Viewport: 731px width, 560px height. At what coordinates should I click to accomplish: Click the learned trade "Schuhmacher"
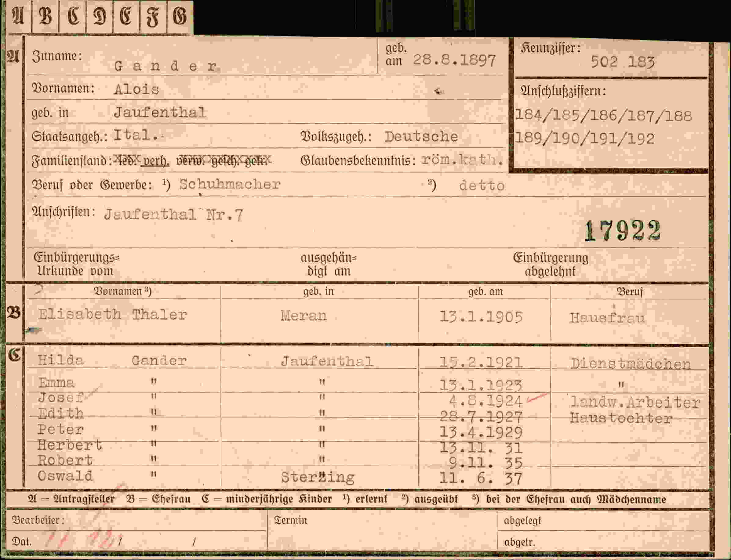pyautogui.click(x=230, y=184)
